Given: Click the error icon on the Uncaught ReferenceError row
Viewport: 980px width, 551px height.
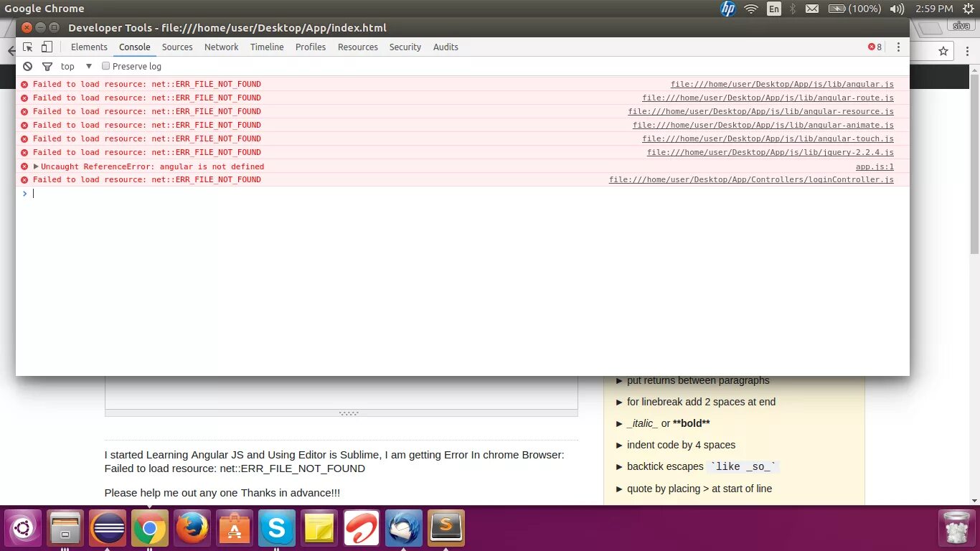Looking at the screenshot, I should pyautogui.click(x=24, y=166).
